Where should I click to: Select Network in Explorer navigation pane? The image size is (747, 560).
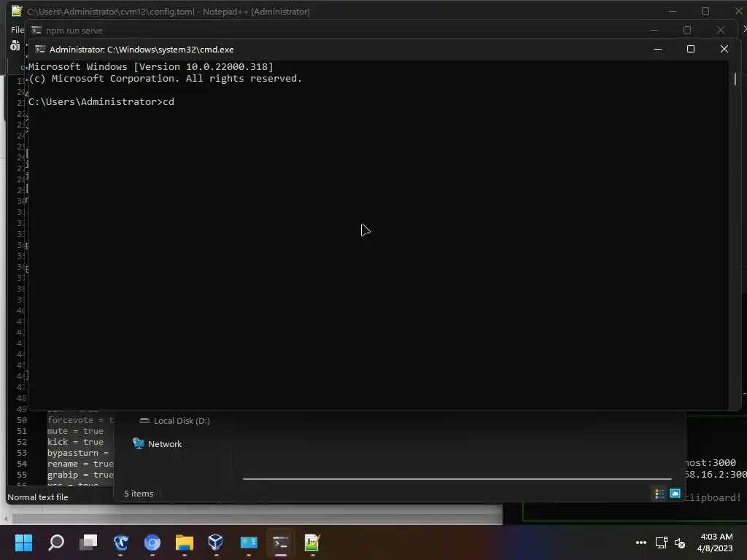click(x=164, y=444)
